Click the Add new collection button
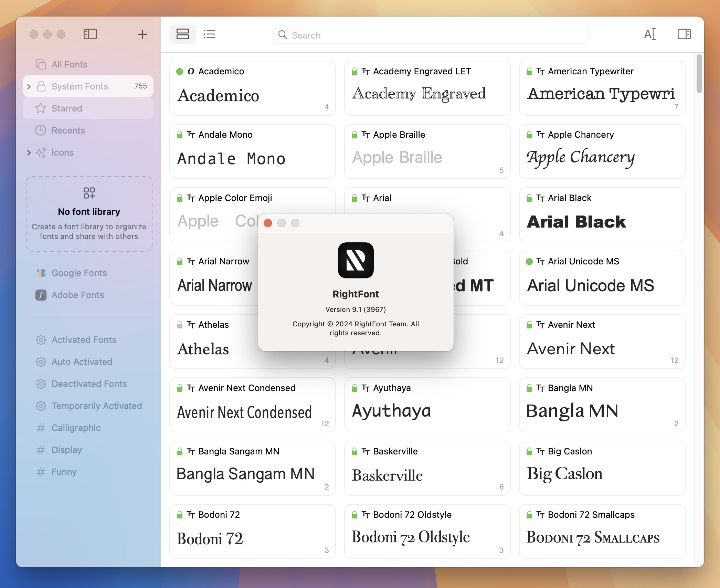Image resolution: width=720 pixels, height=588 pixels. [142, 33]
